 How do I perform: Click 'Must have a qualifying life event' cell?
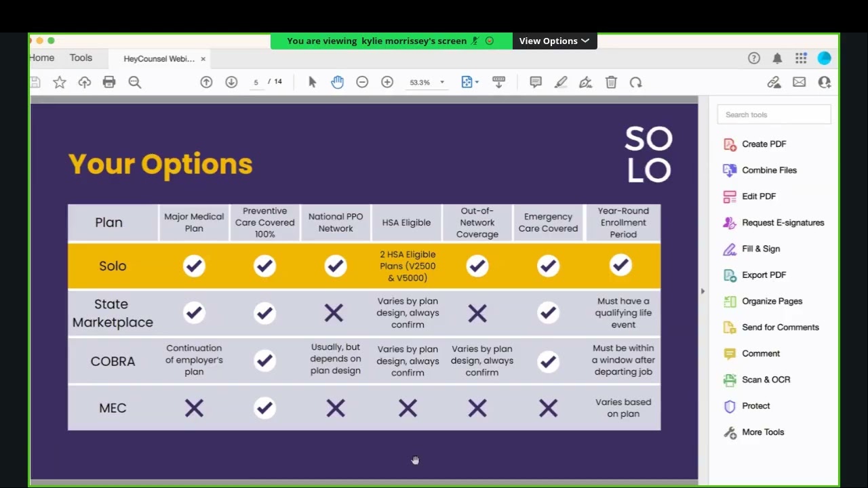coord(623,313)
